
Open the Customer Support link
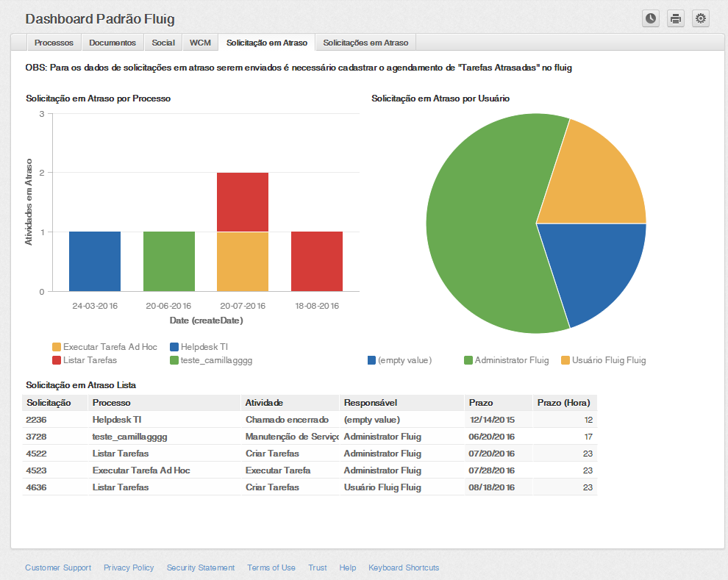58,568
